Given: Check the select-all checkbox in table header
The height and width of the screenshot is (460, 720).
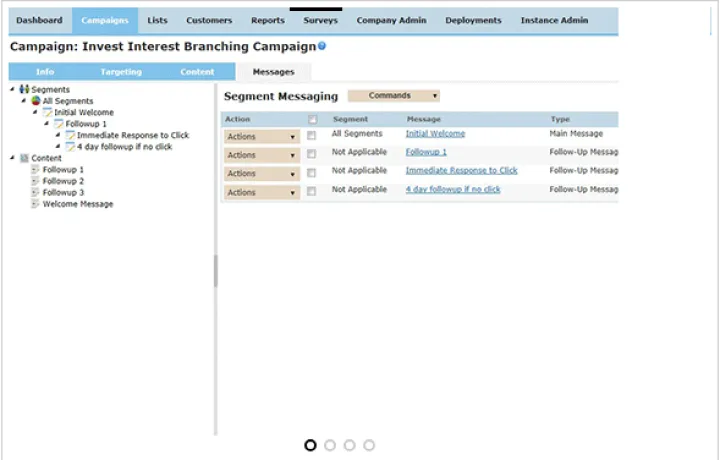Looking at the screenshot, I should [312, 119].
